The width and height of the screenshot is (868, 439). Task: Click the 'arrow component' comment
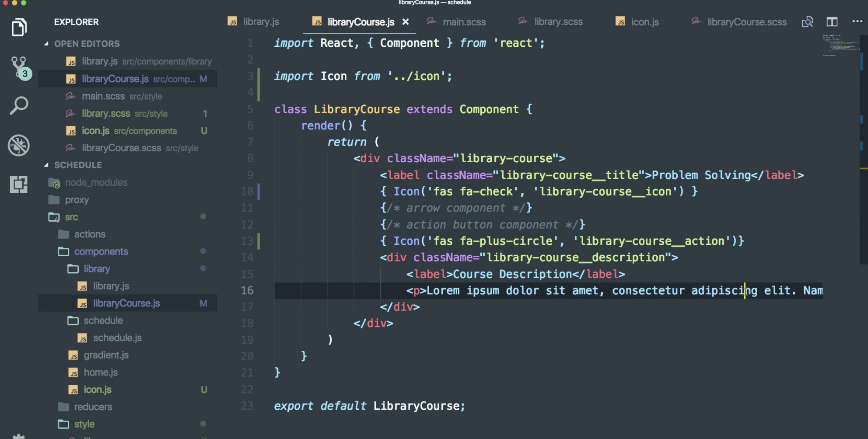pos(456,208)
